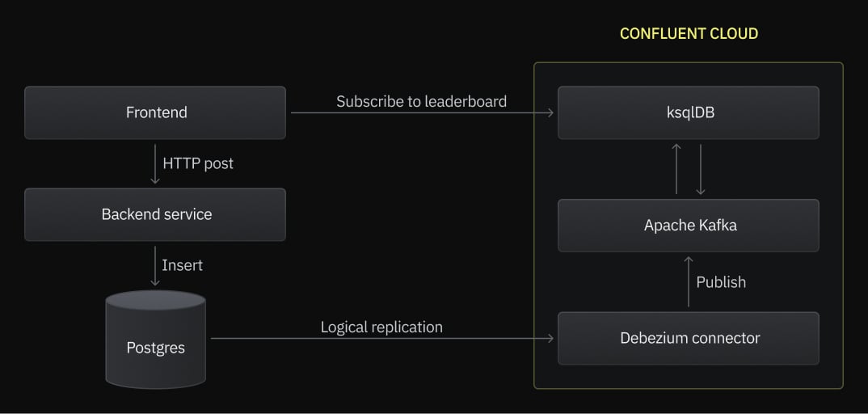868x414 pixels.
Task: Select the Frontend box
Action: pyautogui.click(x=155, y=113)
